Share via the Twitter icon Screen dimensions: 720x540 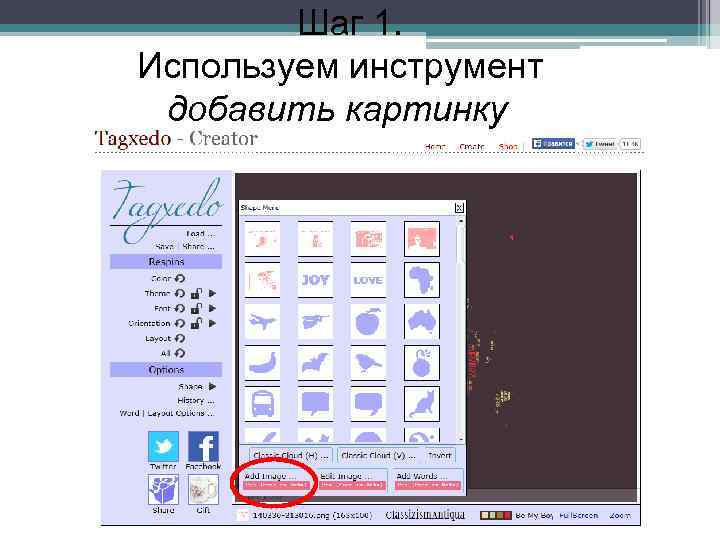pyautogui.click(x=163, y=446)
